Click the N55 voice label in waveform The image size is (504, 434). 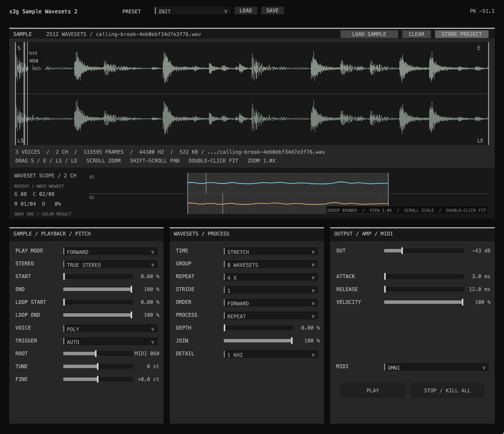point(37,69)
